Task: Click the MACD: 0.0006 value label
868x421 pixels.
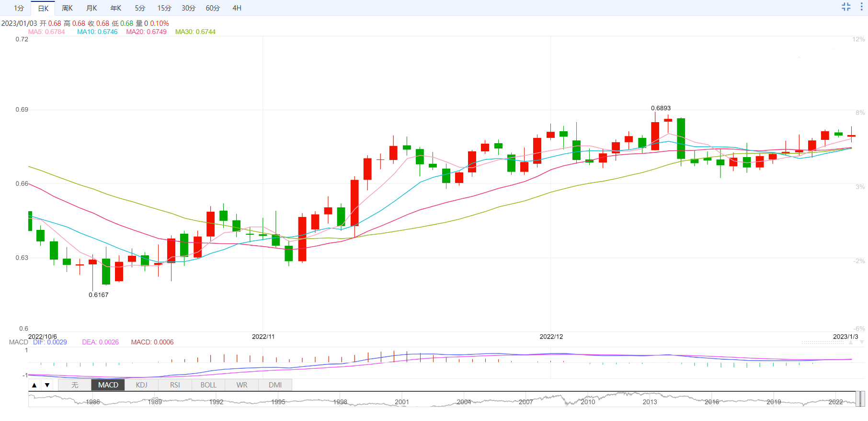Action: pos(152,342)
